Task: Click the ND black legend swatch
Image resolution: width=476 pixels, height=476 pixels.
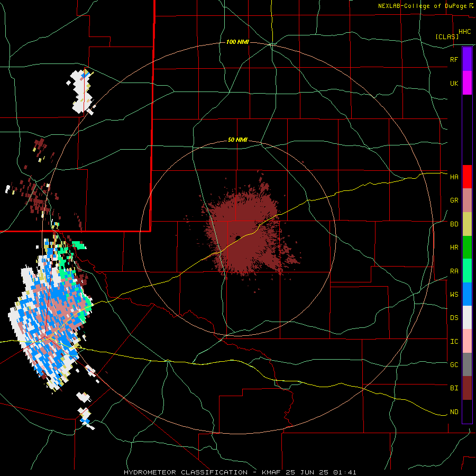Action: click(x=467, y=411)
